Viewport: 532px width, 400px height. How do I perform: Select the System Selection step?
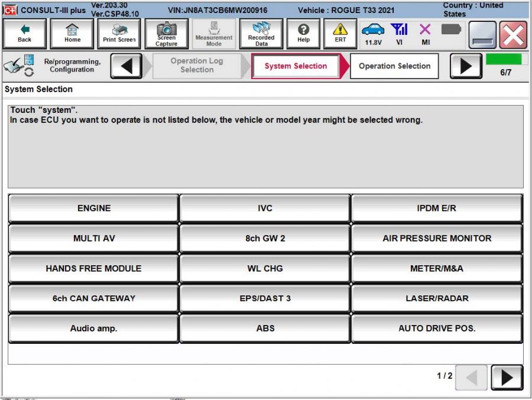296,66
